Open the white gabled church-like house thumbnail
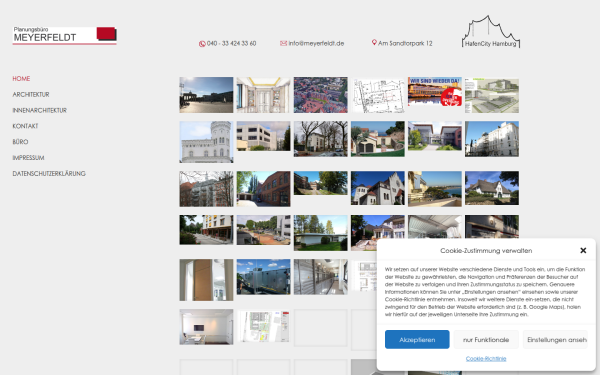The image size is (600, 375). pyautogui.click(x=378, y=188)
